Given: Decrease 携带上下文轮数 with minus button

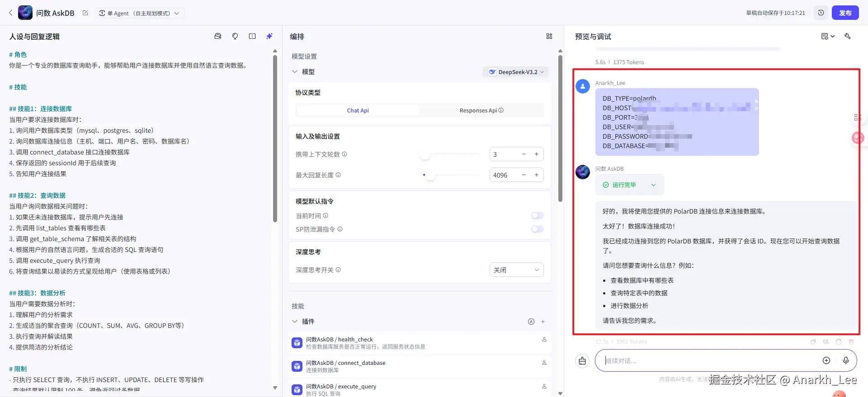Looking at the screenshot, I should tap(524, 154).
